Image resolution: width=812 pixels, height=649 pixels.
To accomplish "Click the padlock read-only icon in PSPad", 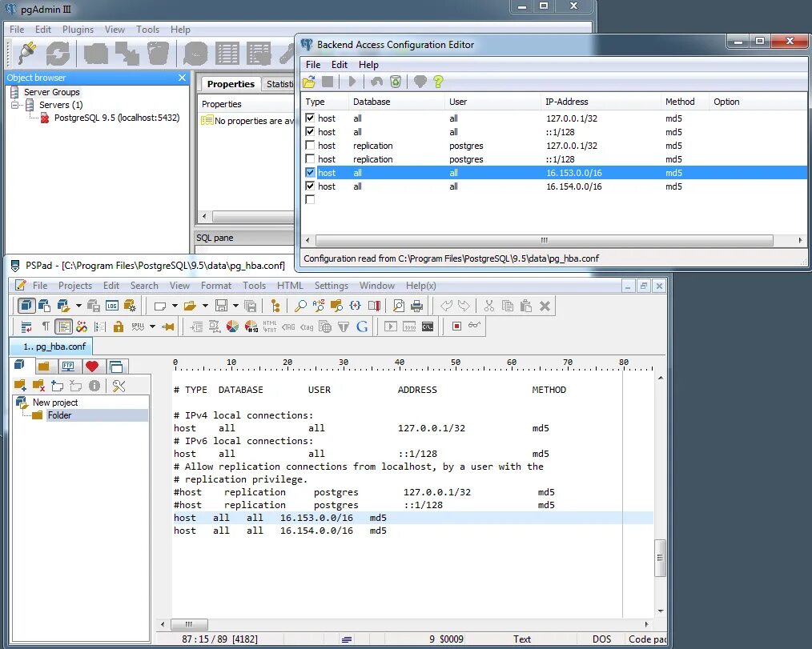I will pos(118,327).
